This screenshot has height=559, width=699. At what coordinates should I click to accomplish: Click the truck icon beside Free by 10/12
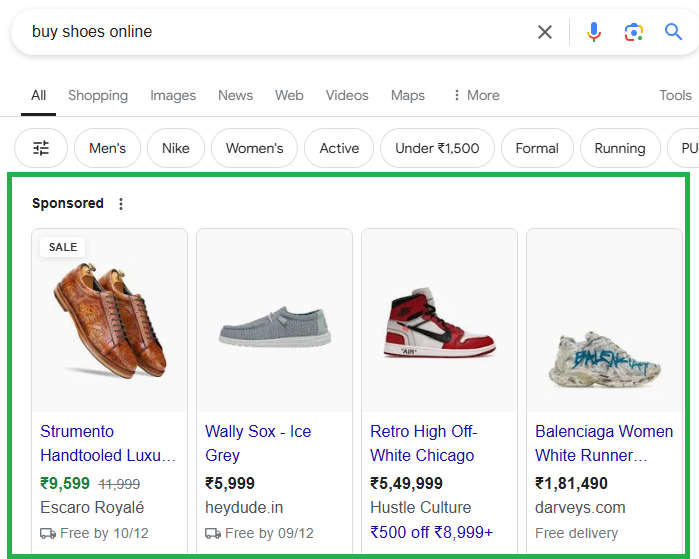click(x=48, y=533)
